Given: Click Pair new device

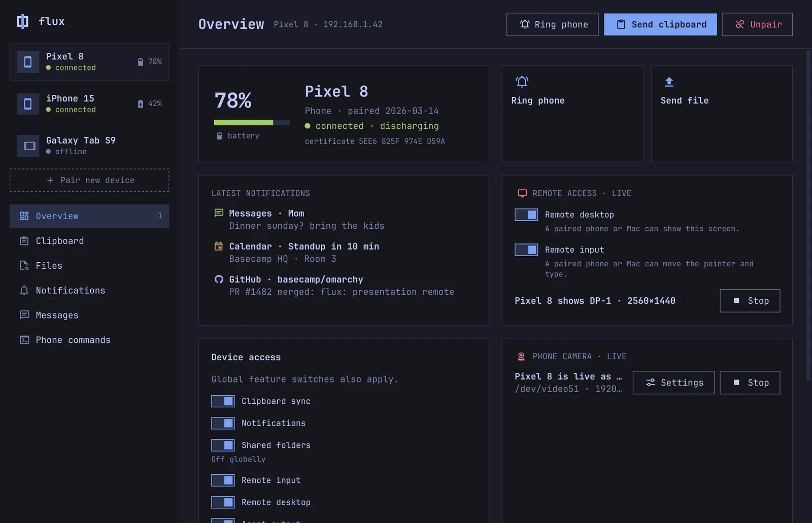Looking at the screenshot, I should [x=89, y=180].
